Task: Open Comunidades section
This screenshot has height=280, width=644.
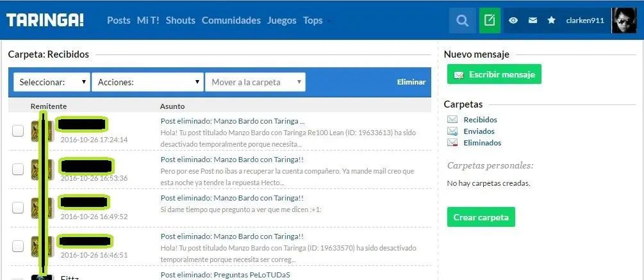Action: [231, 20]
